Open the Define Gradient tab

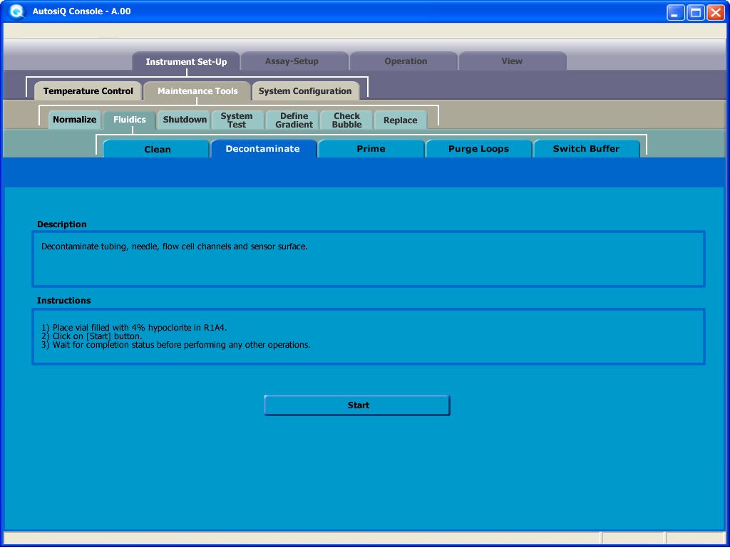pyautogui.click(x=293, y=120)
